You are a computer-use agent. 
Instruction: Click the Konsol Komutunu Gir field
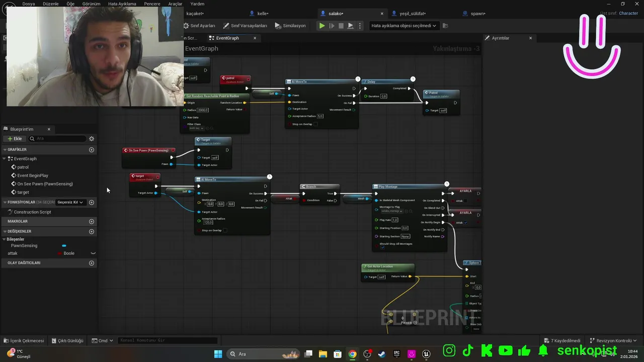[x=169, y=340]
